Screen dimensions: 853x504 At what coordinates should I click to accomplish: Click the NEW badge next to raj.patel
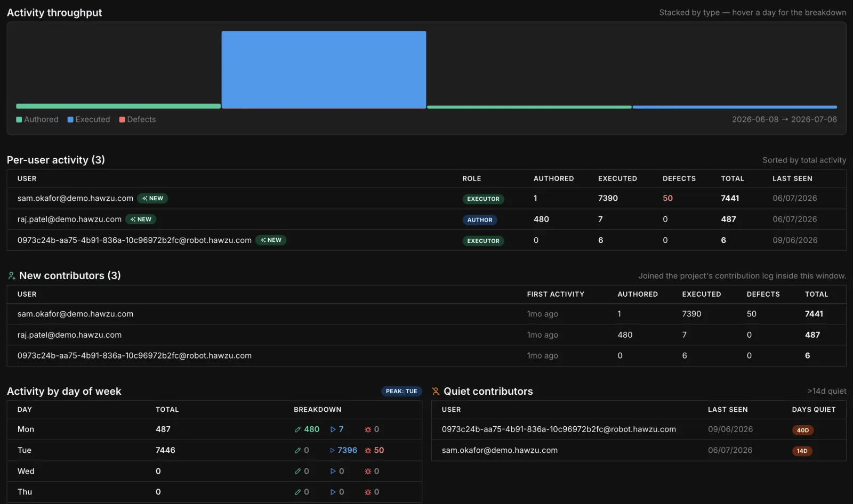[141, 220]
